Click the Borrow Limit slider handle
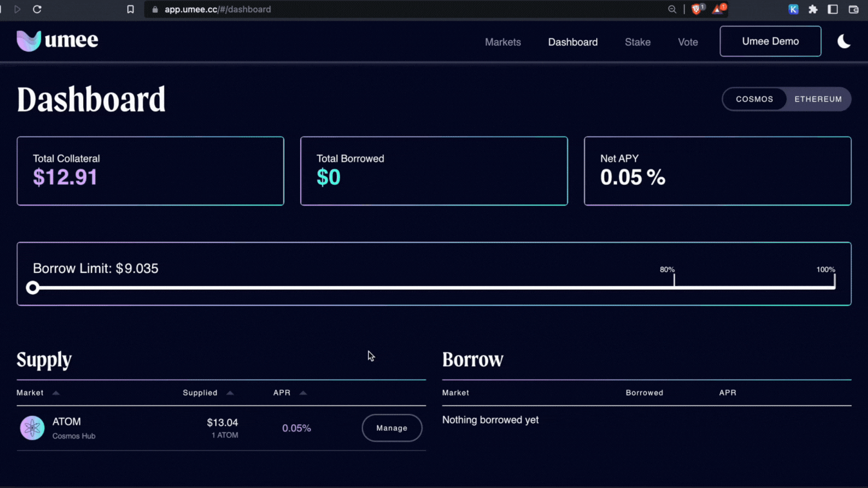The height and width of the screenshot is (488, 868). coord(33,288)
